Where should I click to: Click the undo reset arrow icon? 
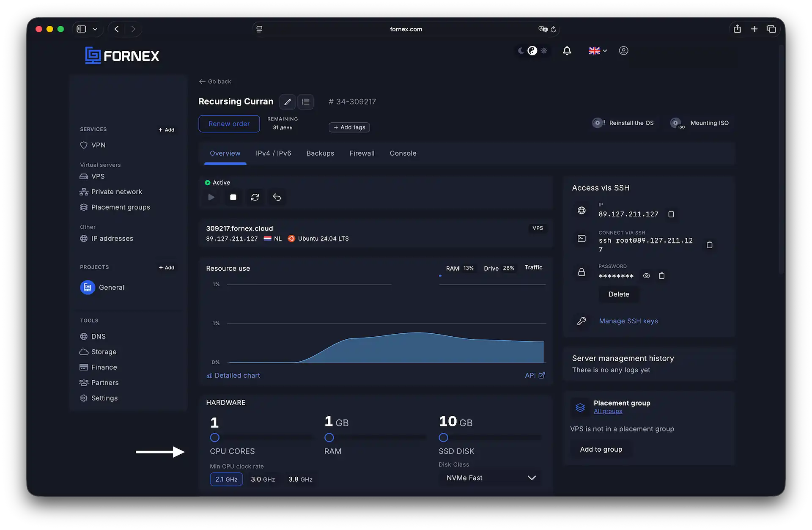point(277,198)
